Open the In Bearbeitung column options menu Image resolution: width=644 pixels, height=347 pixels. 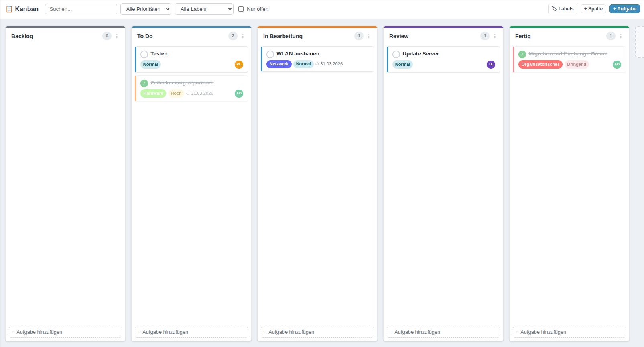[369, 36]
